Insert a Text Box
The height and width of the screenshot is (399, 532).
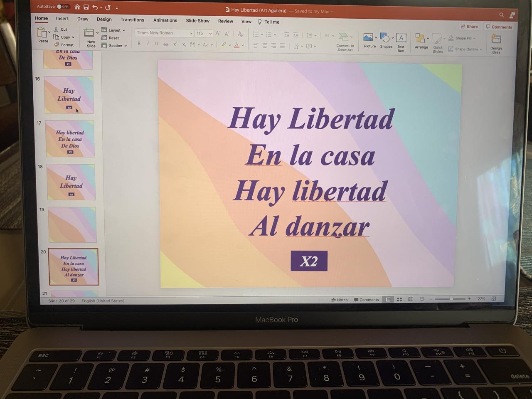coord(401,43)
